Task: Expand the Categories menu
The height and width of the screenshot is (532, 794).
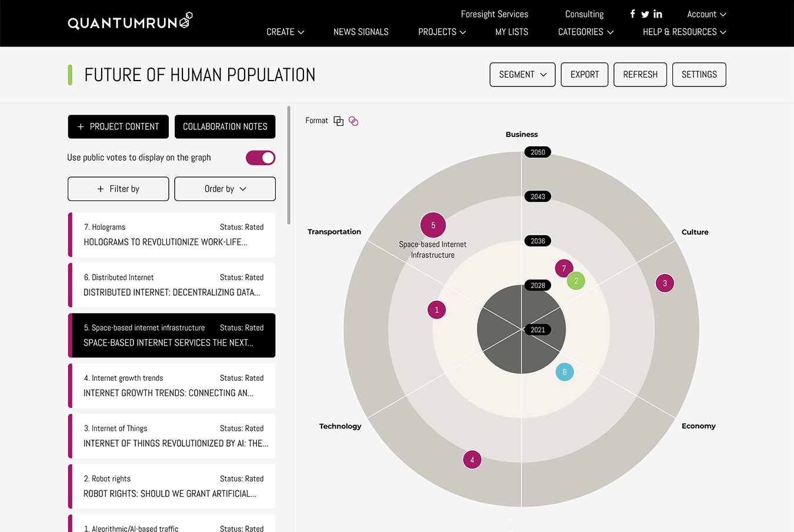Action: (586, 32)
